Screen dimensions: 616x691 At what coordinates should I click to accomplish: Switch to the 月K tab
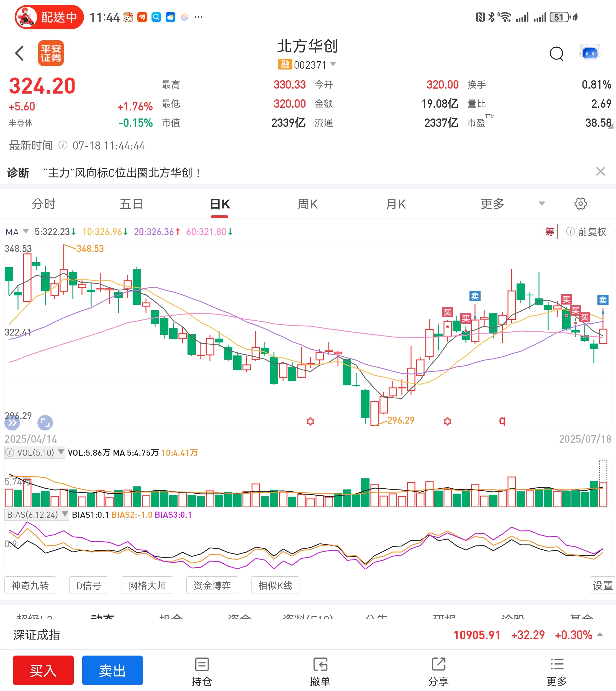(396, 204)
